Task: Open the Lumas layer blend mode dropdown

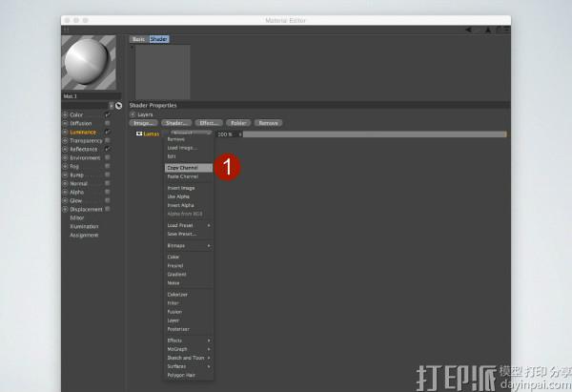Action: (192, 134)
